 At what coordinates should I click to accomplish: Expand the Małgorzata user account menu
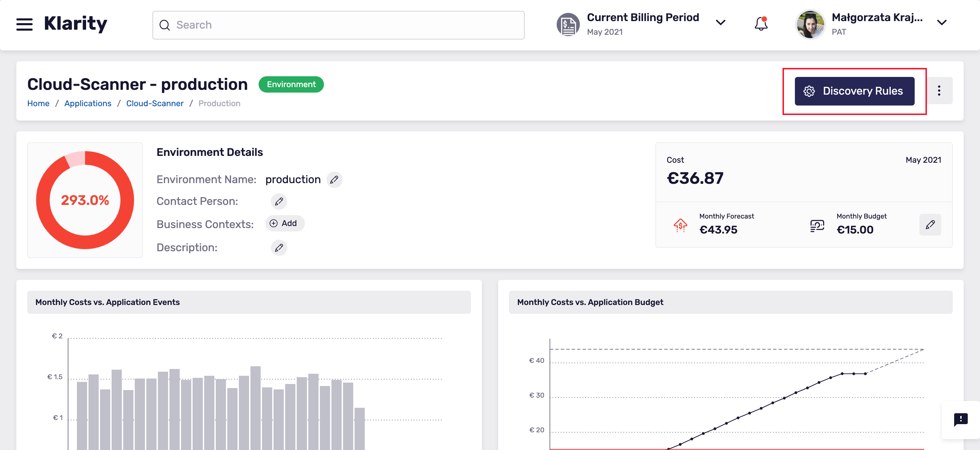click(x=942, y=23)
